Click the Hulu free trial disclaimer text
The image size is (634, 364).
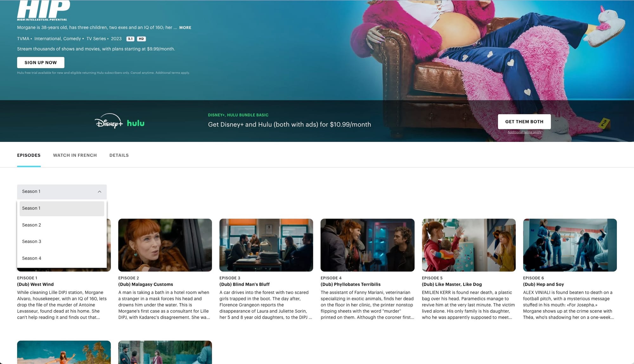(103, 73)
